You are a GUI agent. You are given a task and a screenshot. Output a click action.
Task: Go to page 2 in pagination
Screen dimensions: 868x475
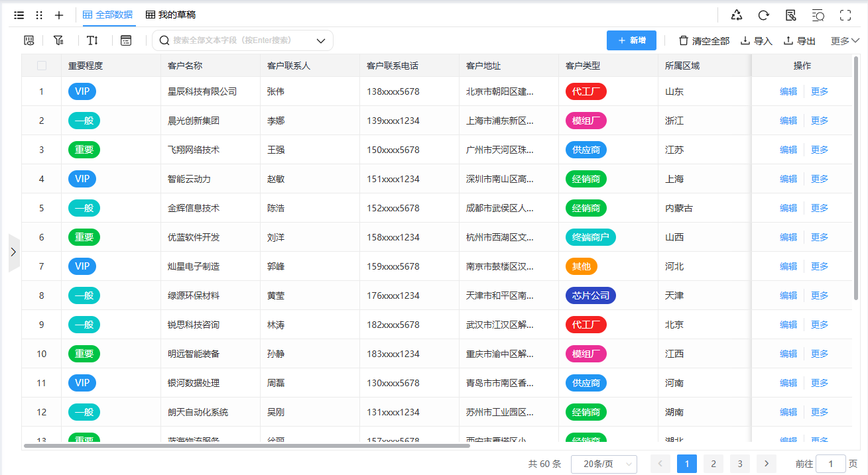(713, 464)
